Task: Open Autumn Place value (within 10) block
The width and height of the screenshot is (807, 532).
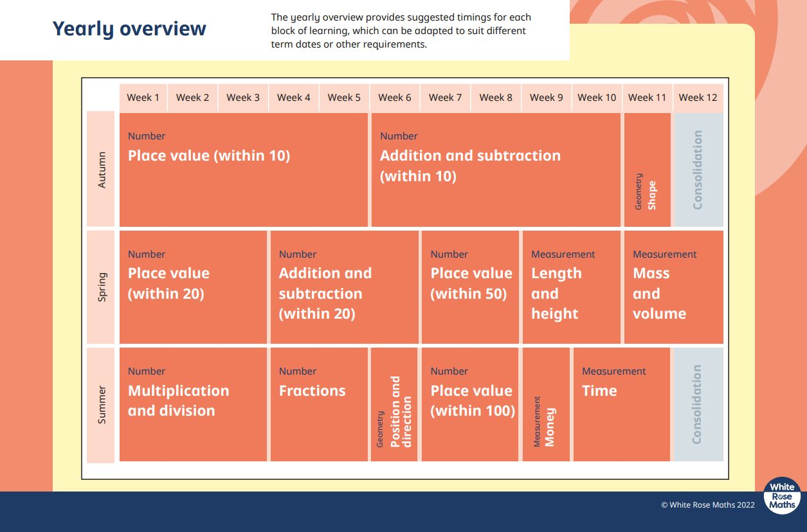Action: pos(244,170)
